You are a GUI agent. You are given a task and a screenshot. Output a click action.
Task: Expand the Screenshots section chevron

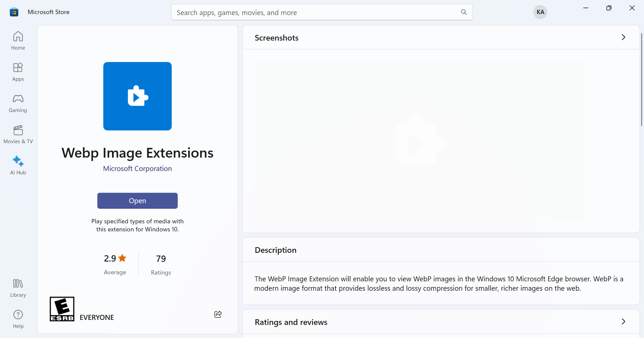click(623, 37)
